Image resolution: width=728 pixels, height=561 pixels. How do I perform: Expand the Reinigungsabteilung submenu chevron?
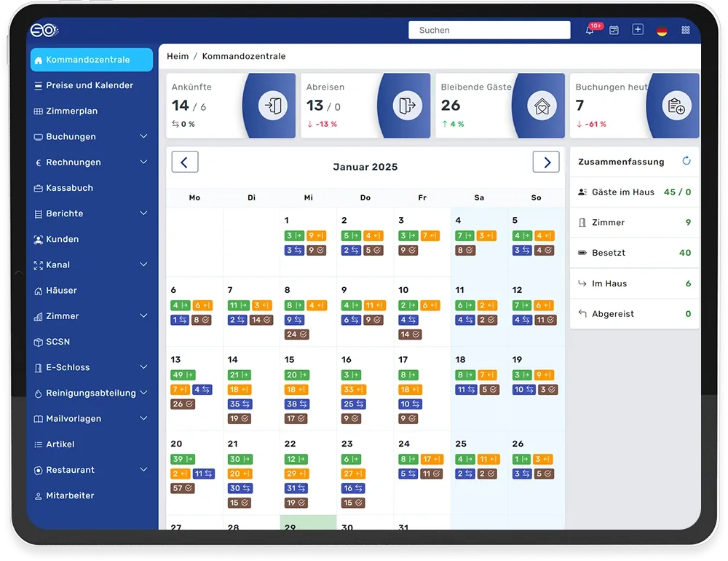click(144, 392)
